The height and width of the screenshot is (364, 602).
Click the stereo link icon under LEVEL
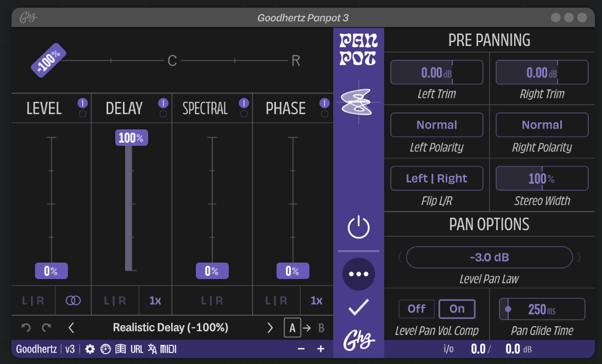(x=73, y=300)
